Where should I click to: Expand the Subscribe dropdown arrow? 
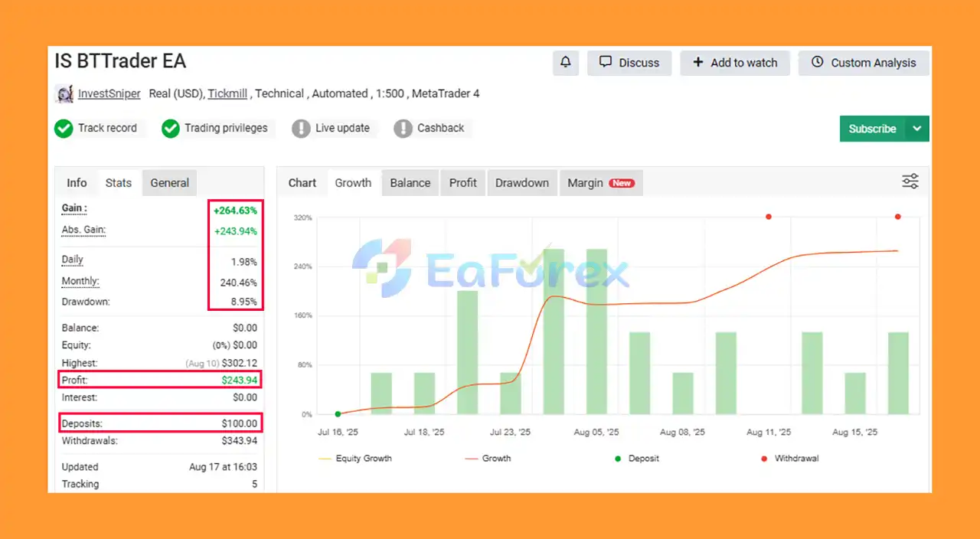tap(917, 129)
